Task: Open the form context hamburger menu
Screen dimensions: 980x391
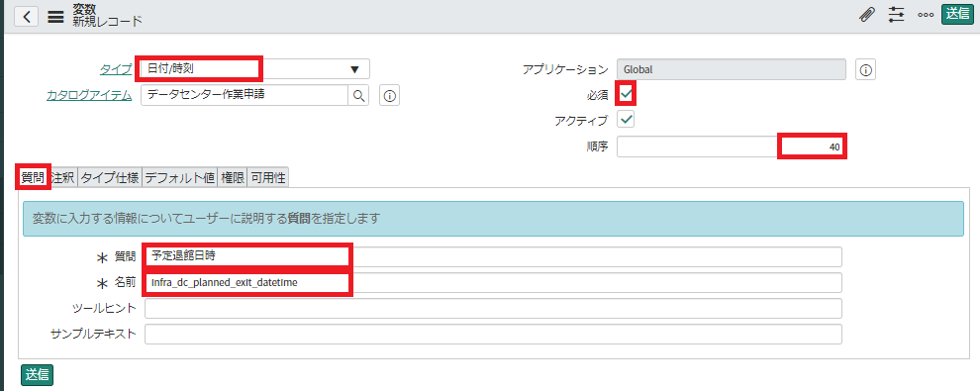Action: (55, 17)
